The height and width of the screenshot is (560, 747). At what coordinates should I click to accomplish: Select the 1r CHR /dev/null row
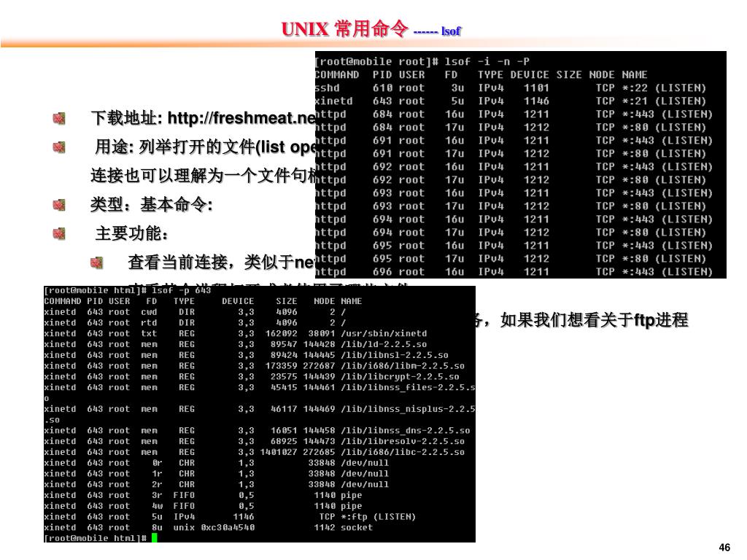coord(216,474)
